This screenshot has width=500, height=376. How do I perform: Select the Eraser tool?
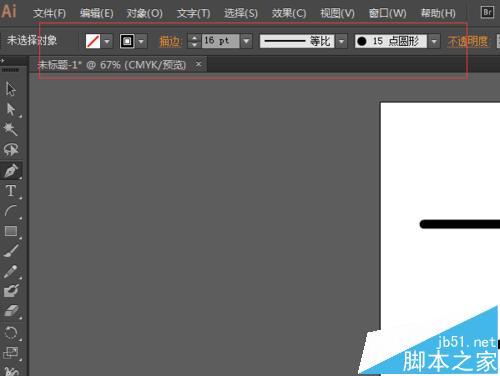point(11,311)
